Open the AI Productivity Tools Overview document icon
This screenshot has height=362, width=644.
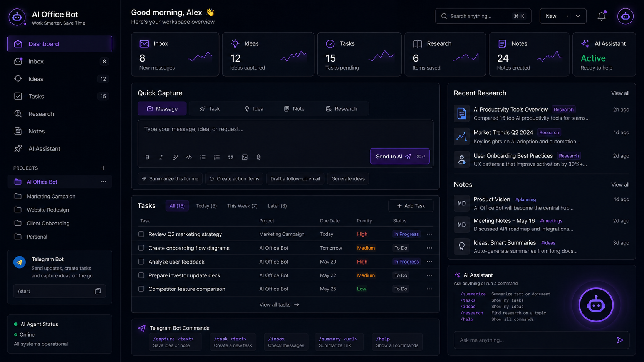(x=461, y=113)
